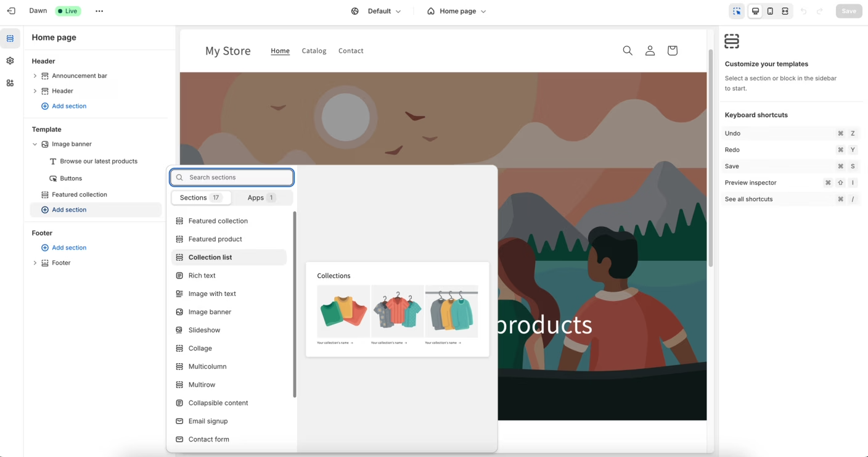Expand the Announcement bar section
This screenshot has height=457, width=868.
click(x=35, y=76)
